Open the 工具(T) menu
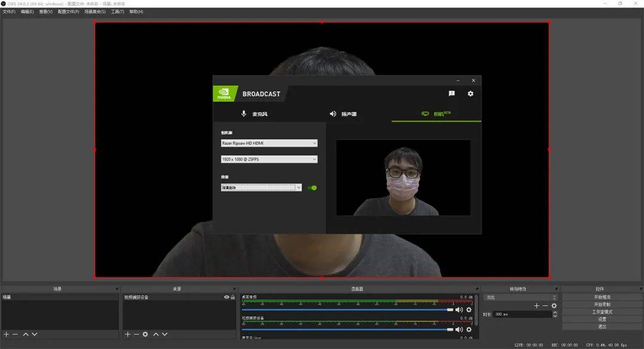The height and width of the screenshot is (349, 644). [x=117, y=11]
